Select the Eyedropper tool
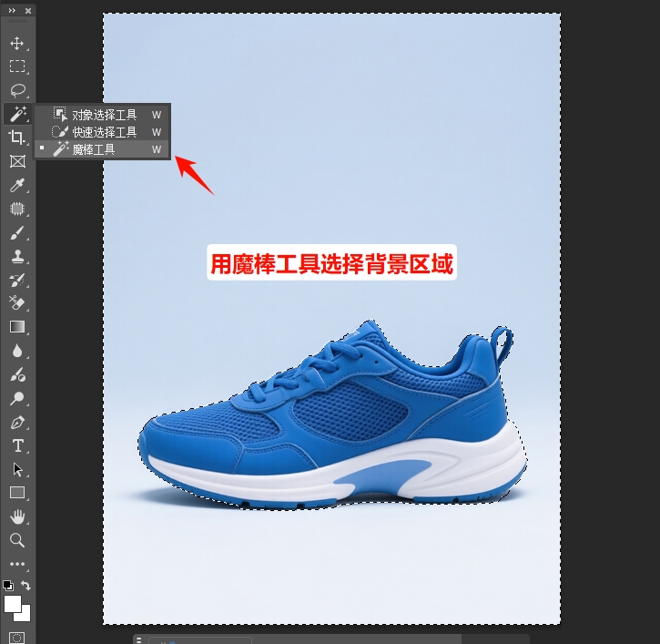660x644 pixels. point(17,185)
